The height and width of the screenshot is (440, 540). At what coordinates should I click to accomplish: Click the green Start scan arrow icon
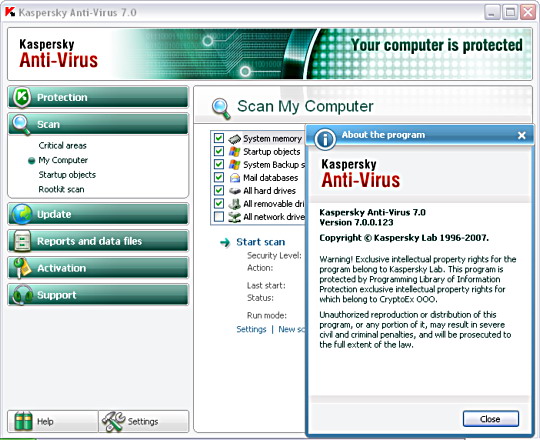point(225,242)
